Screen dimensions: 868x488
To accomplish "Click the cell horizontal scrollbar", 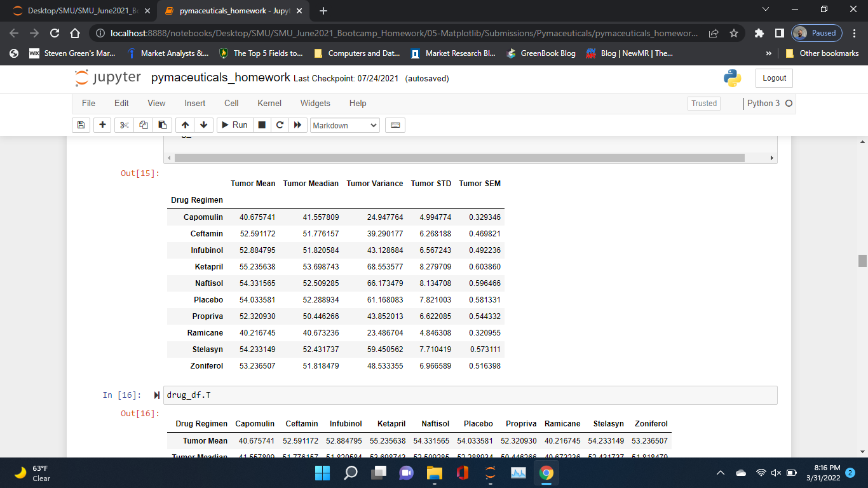I will (x=459, y=158).
